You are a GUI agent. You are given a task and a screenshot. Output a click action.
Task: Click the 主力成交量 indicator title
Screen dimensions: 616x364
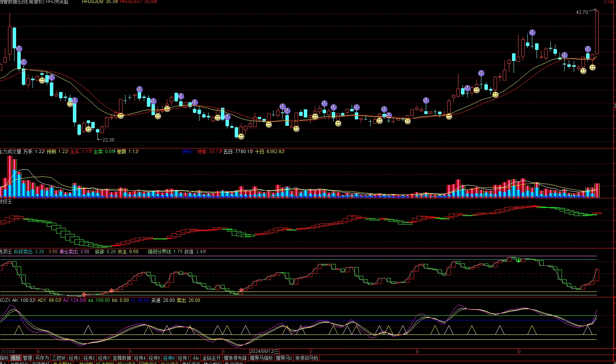click(x=10, y=152)
